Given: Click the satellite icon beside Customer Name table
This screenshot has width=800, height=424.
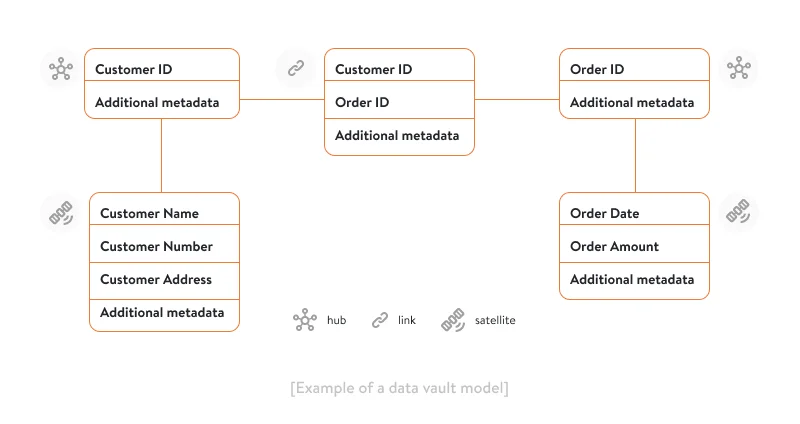Looking at the screenshot, I should click(61, 213).
